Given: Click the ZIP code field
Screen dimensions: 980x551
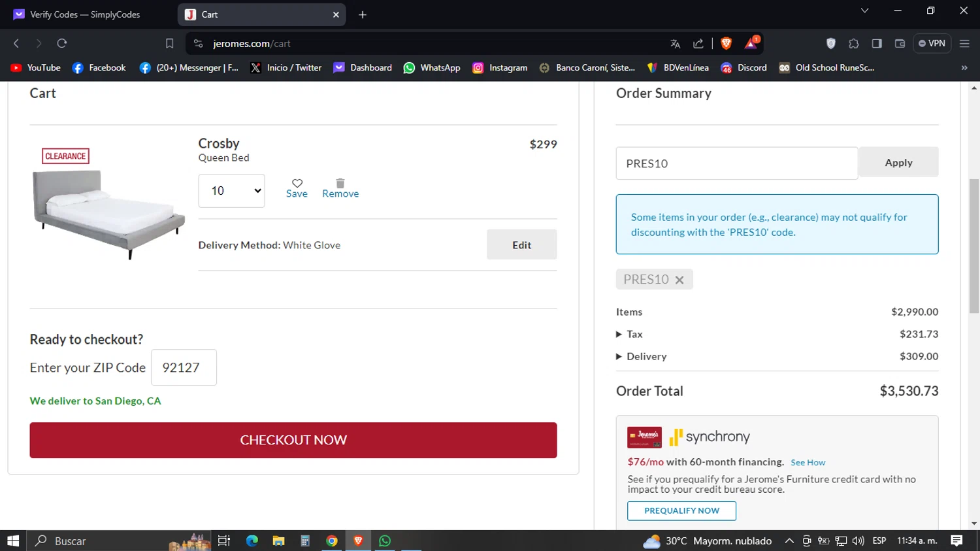Looking at the screenshot, I should pos(184,367).
